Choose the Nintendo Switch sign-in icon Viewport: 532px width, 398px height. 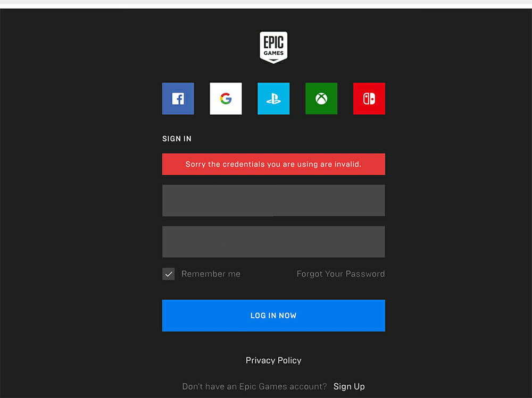click(x=369, y=98)
